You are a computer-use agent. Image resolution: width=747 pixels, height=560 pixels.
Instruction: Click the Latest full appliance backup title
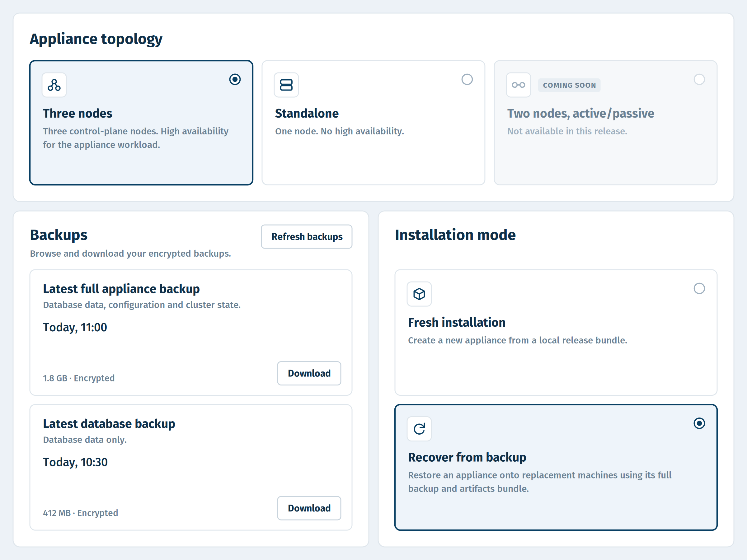tap(121, 289)
